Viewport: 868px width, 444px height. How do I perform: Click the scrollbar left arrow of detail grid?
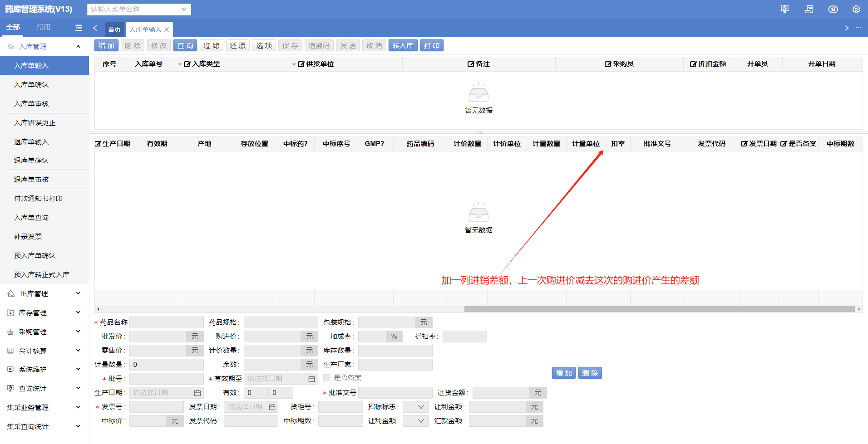pos(98,309)
